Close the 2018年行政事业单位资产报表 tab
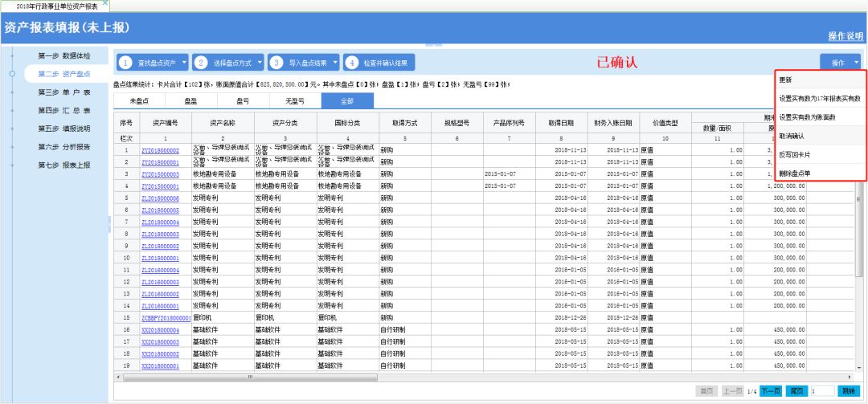Screen dimensions: 868x404 (105, 5)
